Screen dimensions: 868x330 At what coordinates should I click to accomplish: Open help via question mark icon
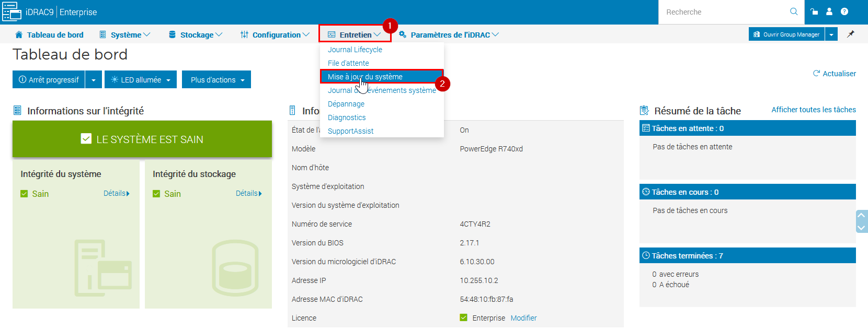click(844, 11)
